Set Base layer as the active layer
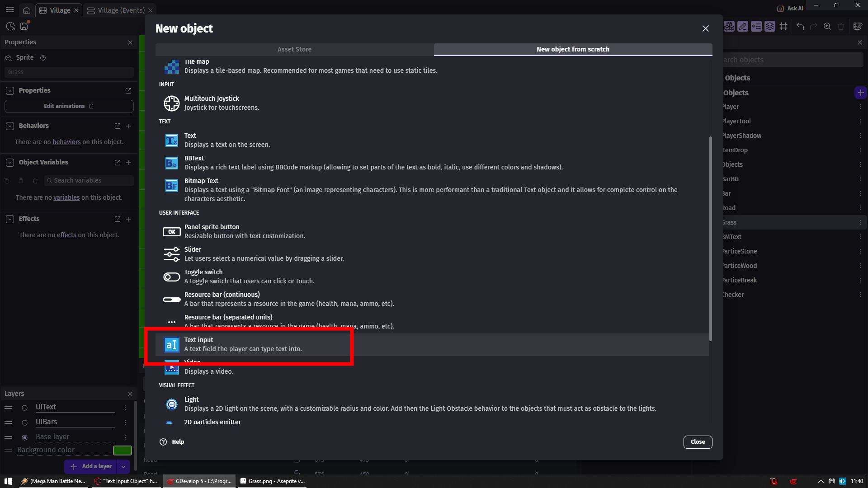The width and height of the screenshot is (868, 488). coord(25,437)
